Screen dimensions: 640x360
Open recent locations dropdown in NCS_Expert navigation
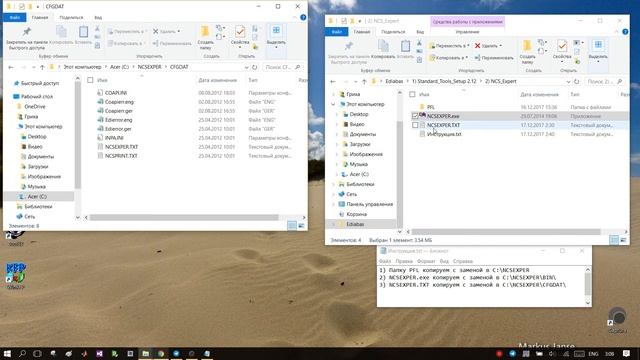[356, 82]
